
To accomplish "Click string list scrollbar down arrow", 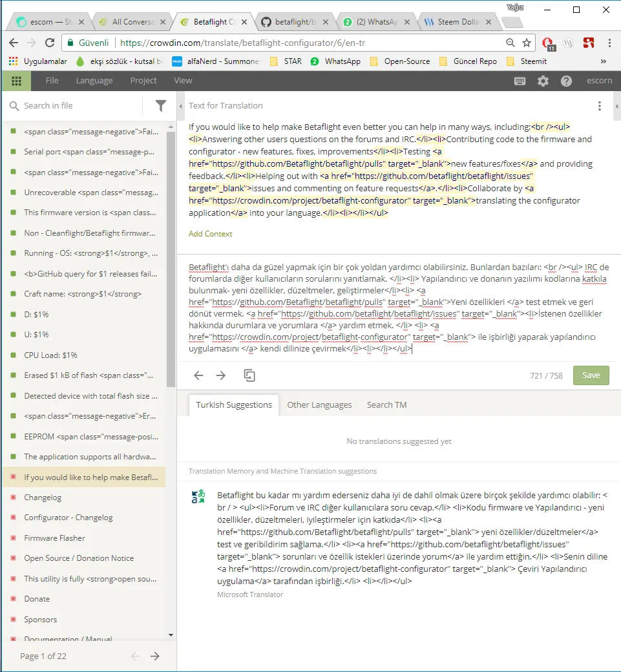I will pyautogui.click(x=171, y=635).
